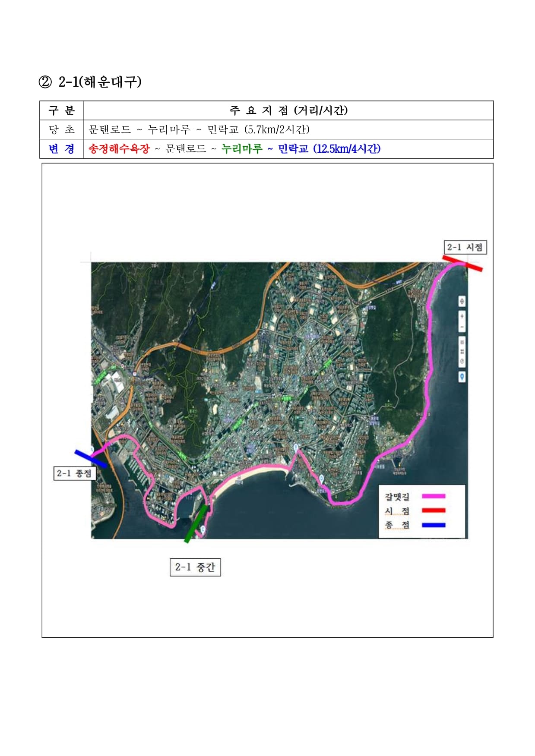This screenshot has width=535, height=756.
Task: Click the '② 2-1(해운대구)' section heading
Action: point(90,82)
